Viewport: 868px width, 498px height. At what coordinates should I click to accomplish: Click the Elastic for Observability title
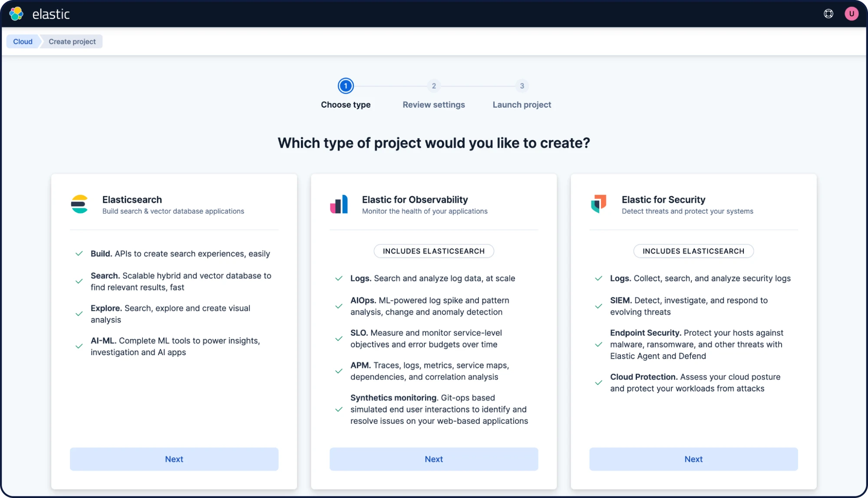point(415,200)
